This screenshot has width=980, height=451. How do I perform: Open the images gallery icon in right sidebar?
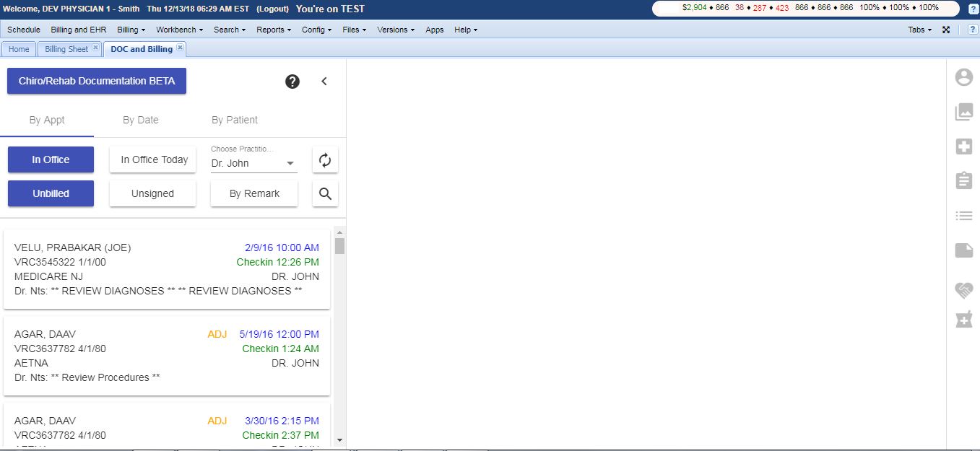(x=964, y=112)
